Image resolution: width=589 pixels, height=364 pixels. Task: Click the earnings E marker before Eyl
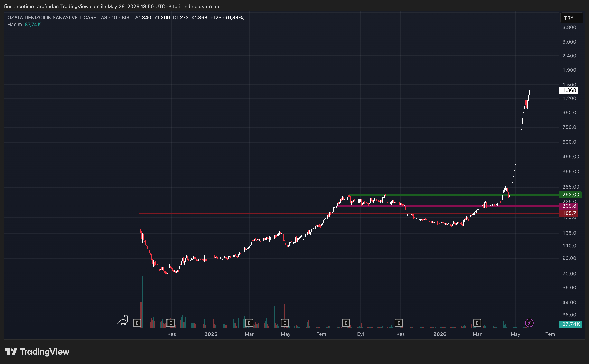tap(346, 323)
